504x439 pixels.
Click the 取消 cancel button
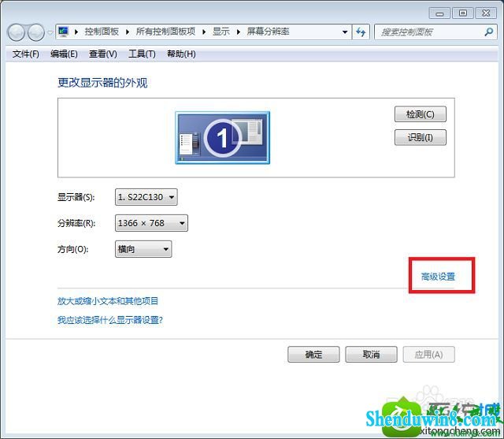tap(371, 355)
